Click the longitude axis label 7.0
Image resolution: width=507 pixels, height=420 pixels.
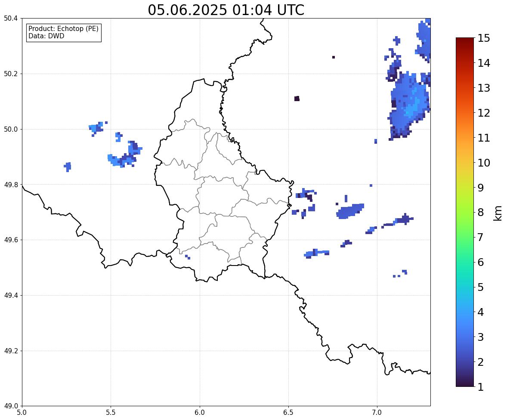click(377, 413)
